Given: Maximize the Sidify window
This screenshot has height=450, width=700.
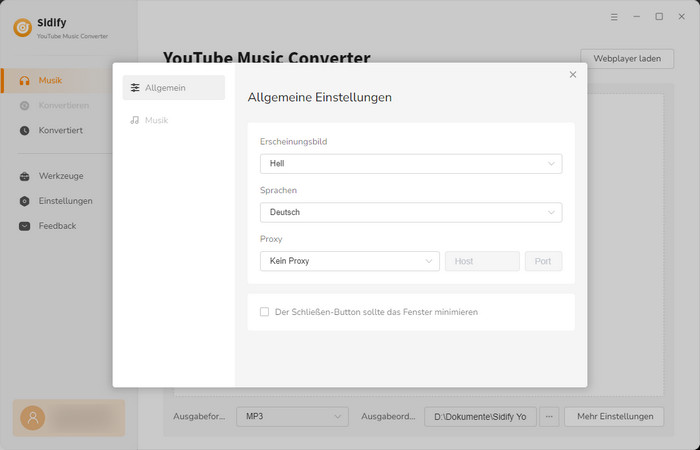Looking at the screenshot, I should click(659, 17).
